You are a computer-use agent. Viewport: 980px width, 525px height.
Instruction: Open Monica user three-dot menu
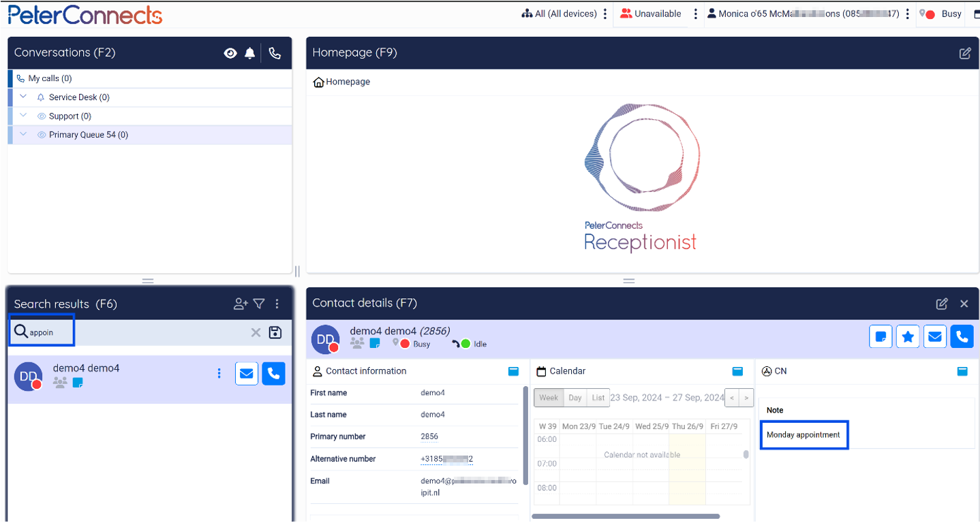(x=907, y=14)
